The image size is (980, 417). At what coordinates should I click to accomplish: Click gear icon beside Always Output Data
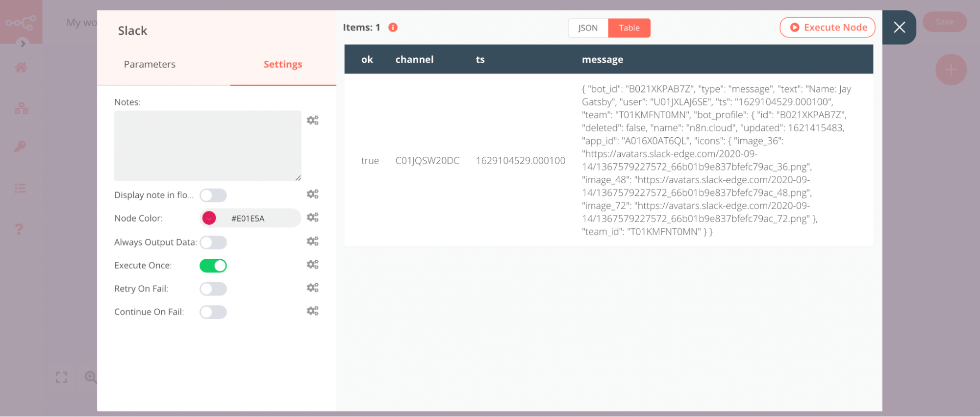[x=312, y=241]
